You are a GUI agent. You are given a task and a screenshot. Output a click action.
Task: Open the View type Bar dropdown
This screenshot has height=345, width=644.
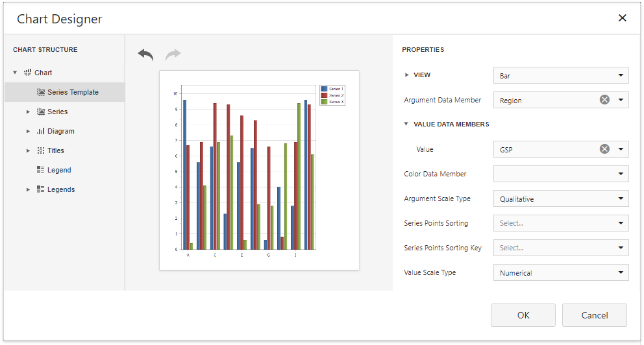pyautogui.click(x=621, y=76)
